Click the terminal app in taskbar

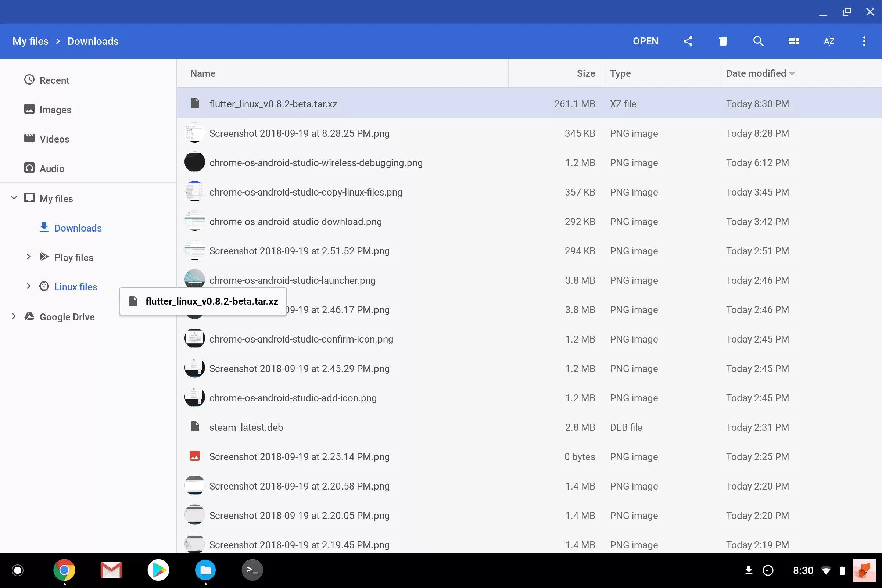(253, 570)
